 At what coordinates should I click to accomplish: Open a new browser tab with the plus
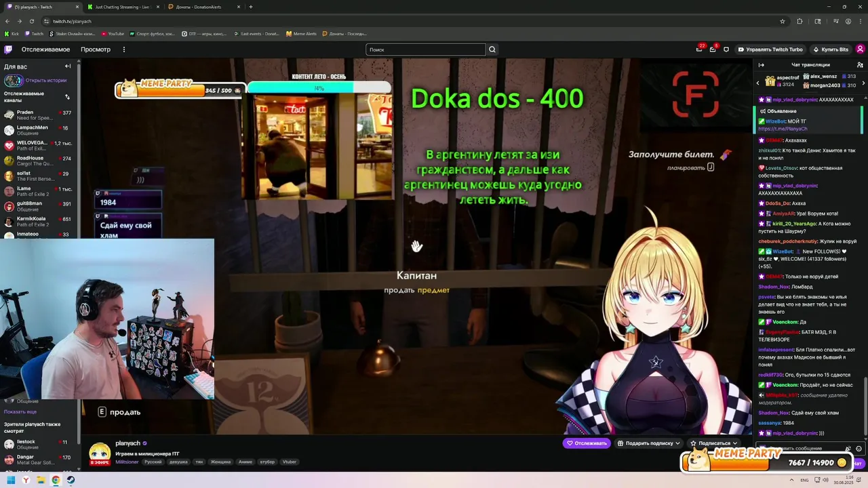click(x=251, y=7)
